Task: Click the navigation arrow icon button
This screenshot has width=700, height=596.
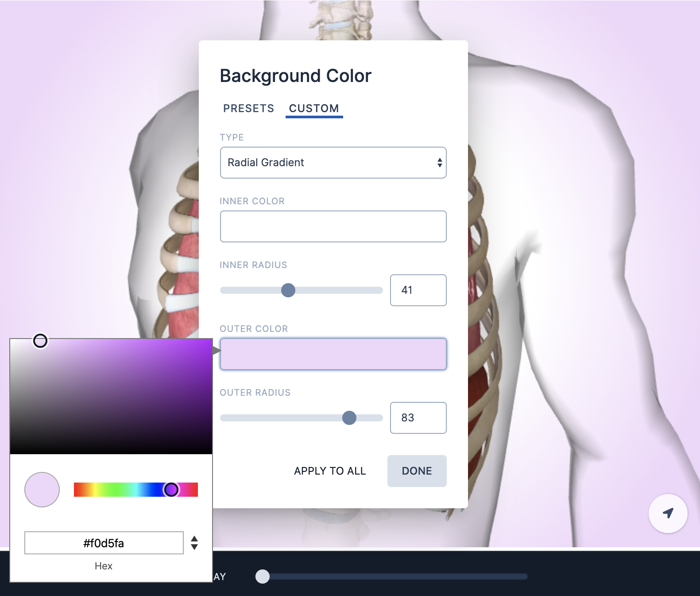Action: 668,513
